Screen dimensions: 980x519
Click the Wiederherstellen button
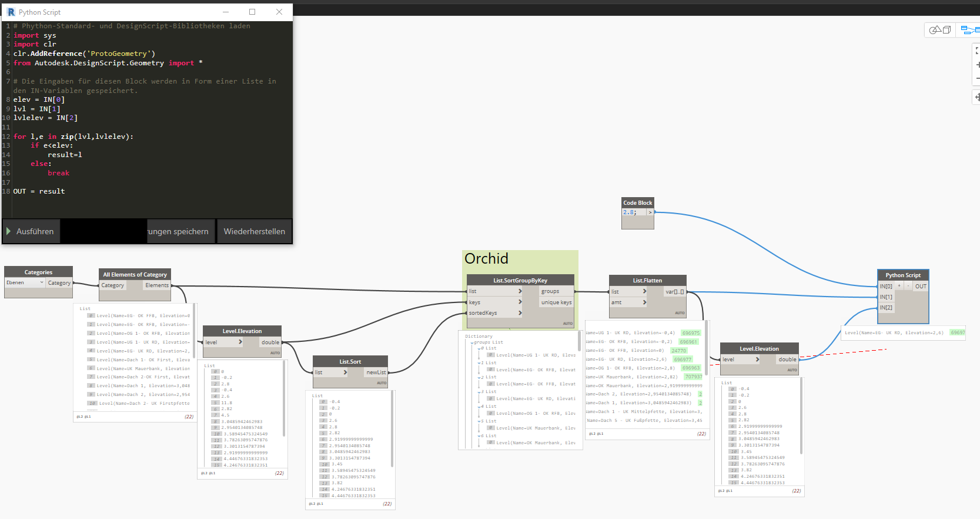[254, 231]
